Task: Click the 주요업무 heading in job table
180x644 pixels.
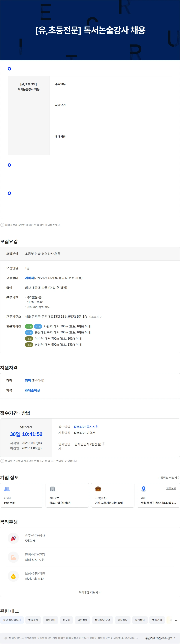Action: pyautogui.click(x=60, y=84)
